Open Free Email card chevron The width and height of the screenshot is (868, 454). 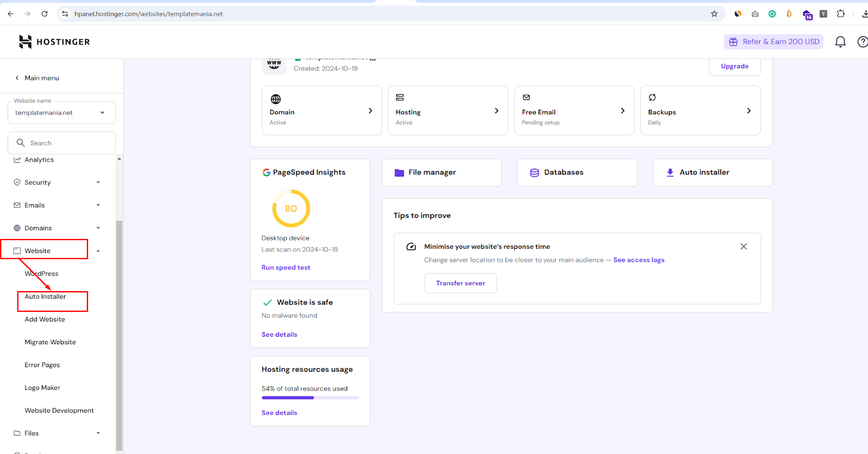click(623, 111)
